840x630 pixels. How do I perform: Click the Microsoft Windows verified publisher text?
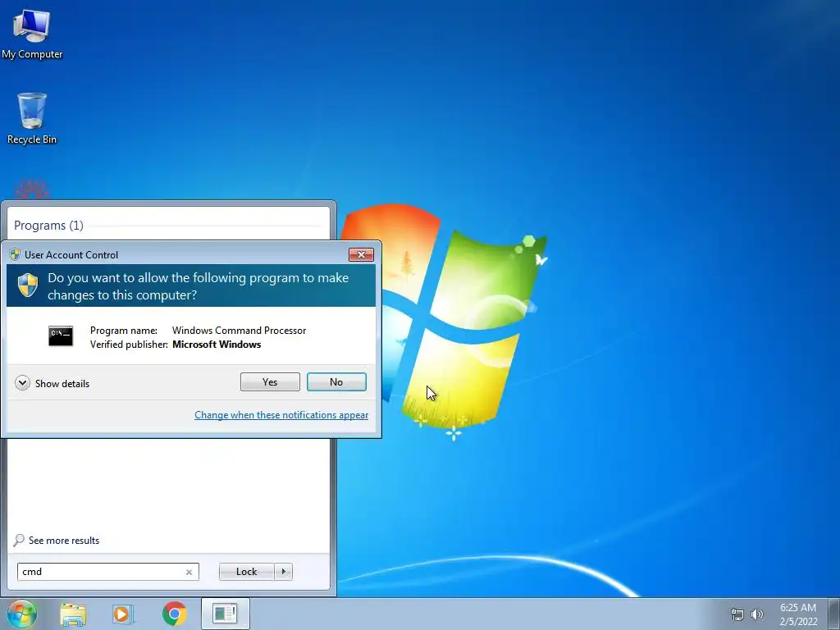click(217, 345)
